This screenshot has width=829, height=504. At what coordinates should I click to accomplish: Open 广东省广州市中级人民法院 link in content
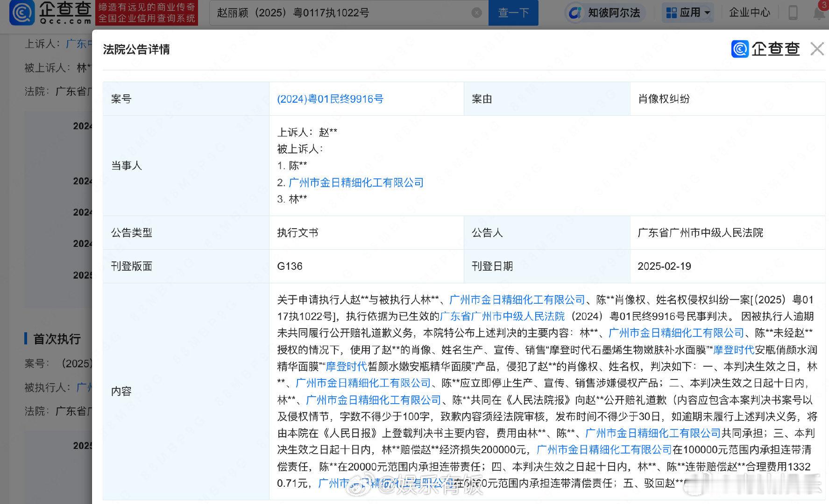pyautogui.click(x=503, y=316)
